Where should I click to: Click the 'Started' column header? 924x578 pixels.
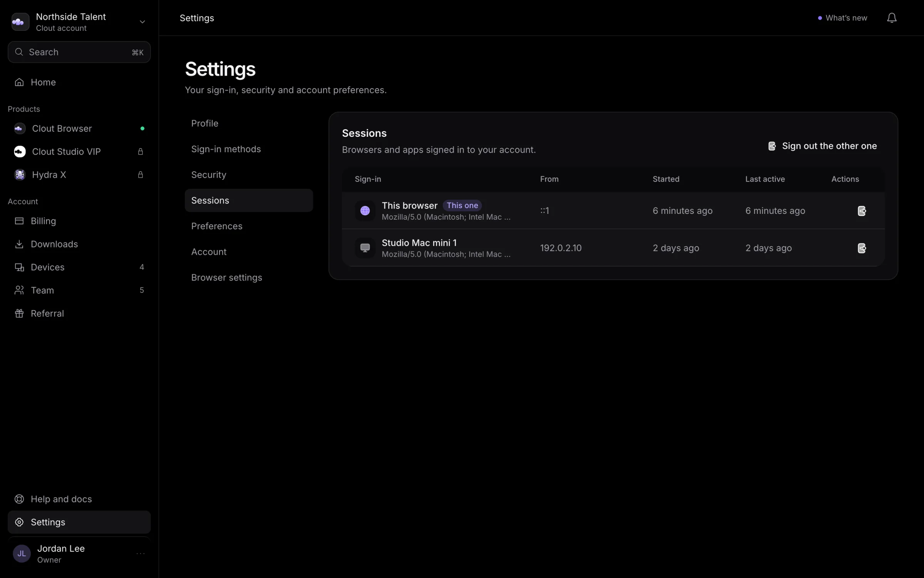click(666, 179)
